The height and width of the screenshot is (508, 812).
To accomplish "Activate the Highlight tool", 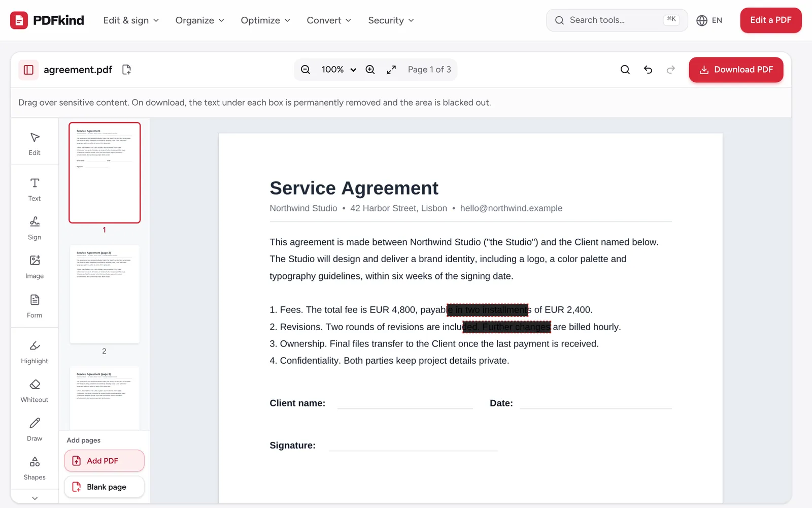I will (35, 352).
